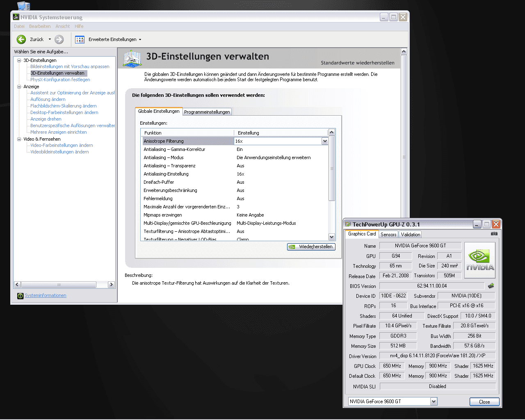Screen dimensions: 525x420
Task: Click the grey forward arrow in toolbar
Action: pos(59,39)
